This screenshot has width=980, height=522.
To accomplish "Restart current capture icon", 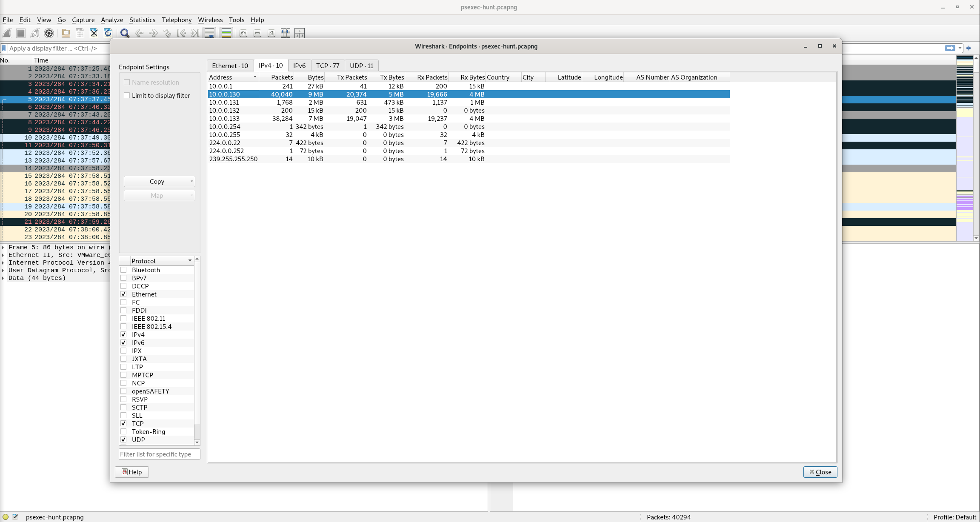I will pyautogui.click(x=35, y=33).
